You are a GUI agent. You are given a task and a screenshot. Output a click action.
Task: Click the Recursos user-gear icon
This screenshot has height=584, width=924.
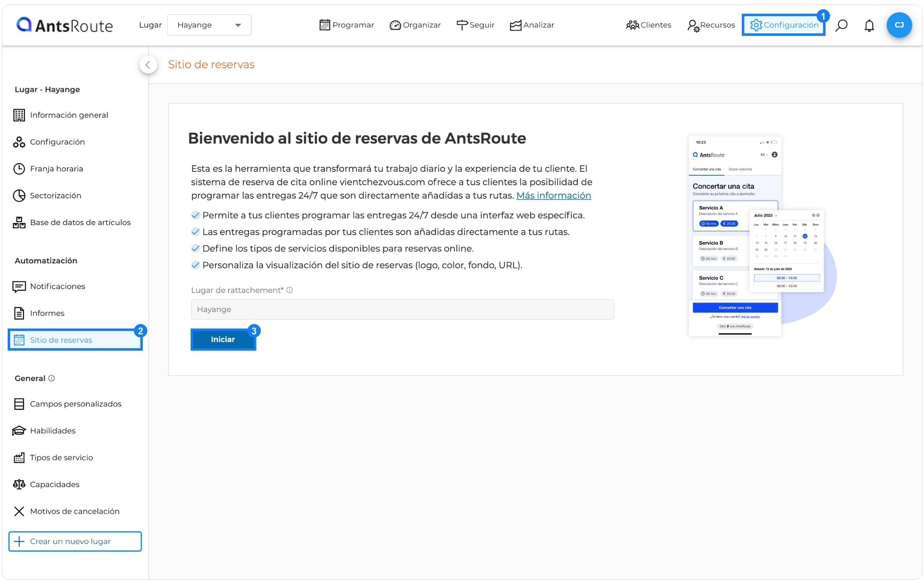pos(693,26)
